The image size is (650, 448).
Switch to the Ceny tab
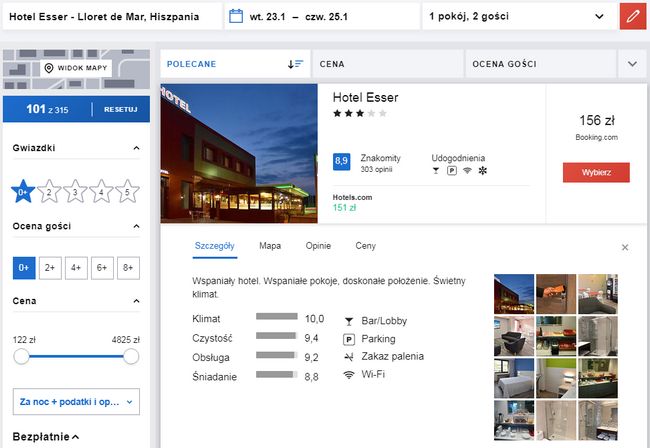[x=365, y=246]
